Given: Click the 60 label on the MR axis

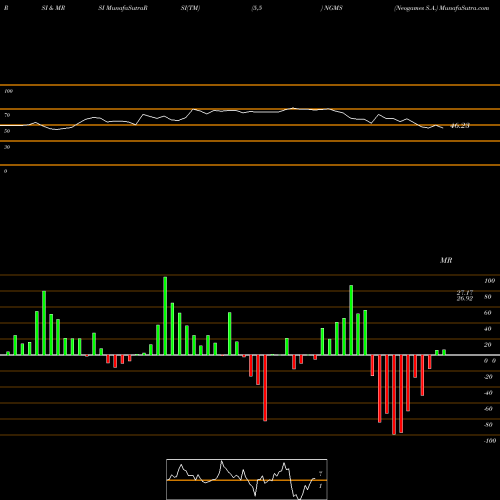Looking at the screenshot, I should coord(488,313).
